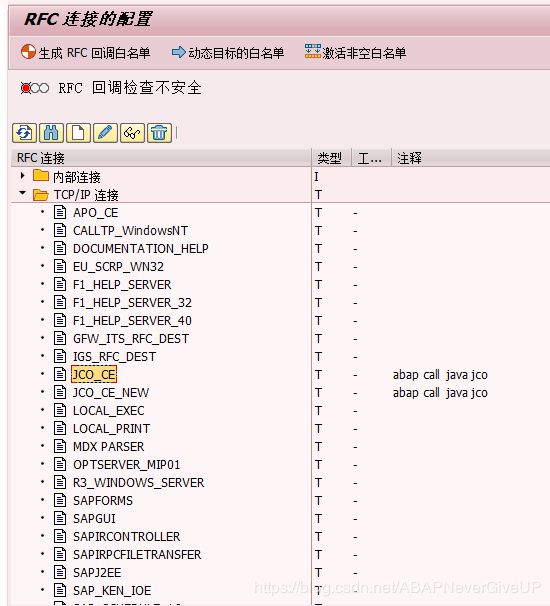This screenshot has height=606, width=550.
Task: Select the SAPFORMS connection
Action: click(x=103, y=500)
